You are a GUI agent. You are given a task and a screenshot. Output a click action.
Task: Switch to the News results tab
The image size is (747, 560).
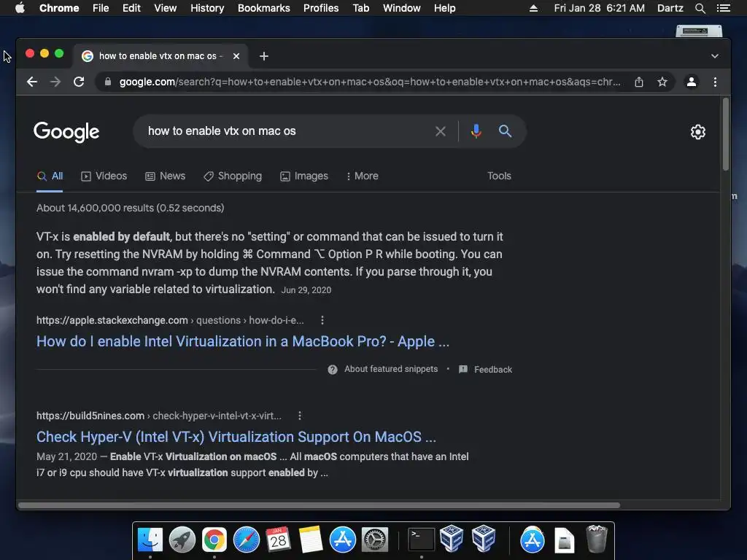pyautogui.click(x=166, y=176)
